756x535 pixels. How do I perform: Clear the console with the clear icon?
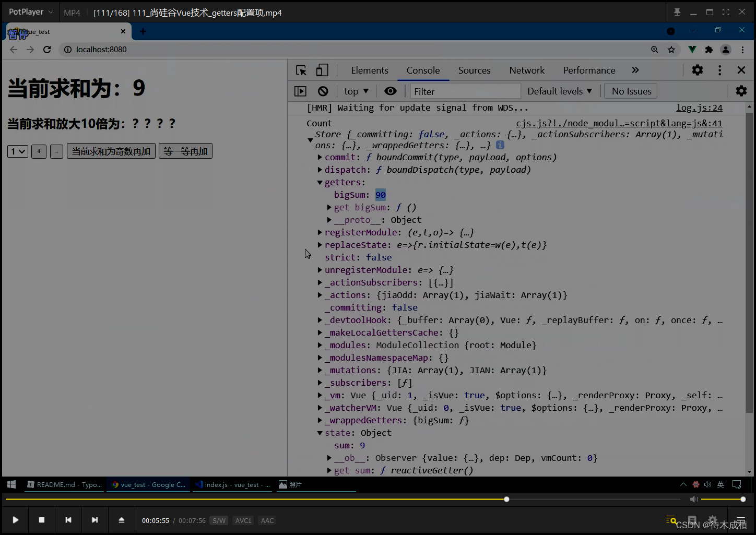323,91
